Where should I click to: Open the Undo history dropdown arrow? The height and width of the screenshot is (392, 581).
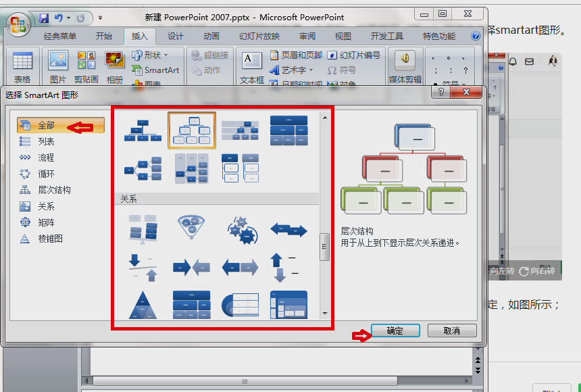68,18
